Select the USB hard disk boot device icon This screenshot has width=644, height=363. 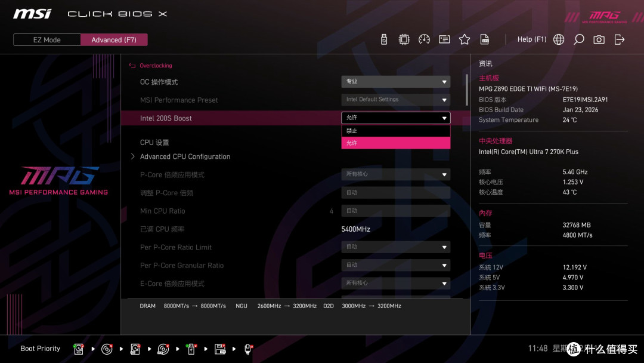coord(135,349)
